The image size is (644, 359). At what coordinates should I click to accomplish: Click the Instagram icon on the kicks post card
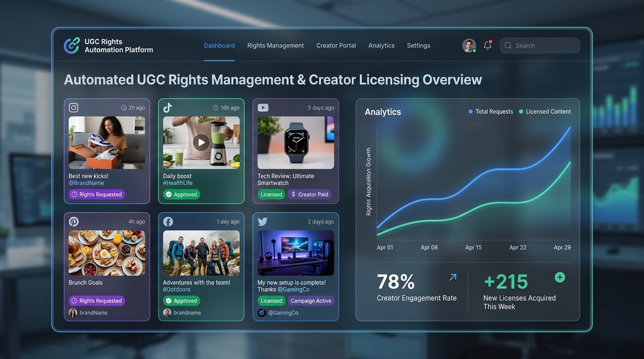coord(73,107)
